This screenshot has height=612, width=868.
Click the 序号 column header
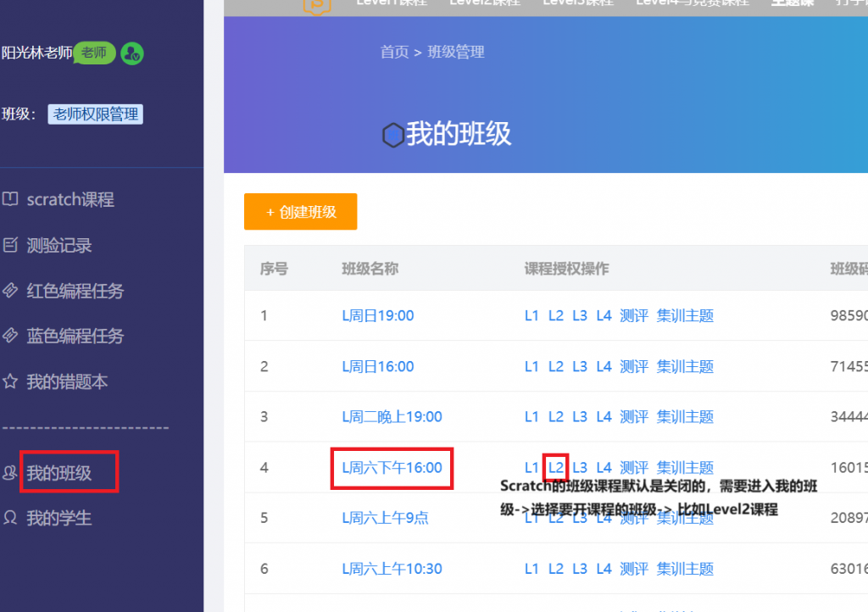274,269
